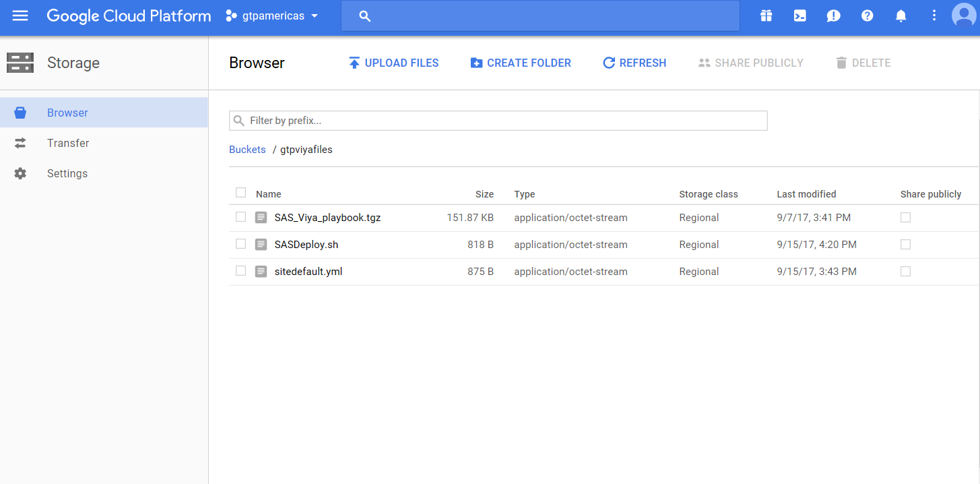This screenshot has width=980, height=484.
Task: Open the gtpamericas project selector dropdown
Action: (x=271, y=15)
